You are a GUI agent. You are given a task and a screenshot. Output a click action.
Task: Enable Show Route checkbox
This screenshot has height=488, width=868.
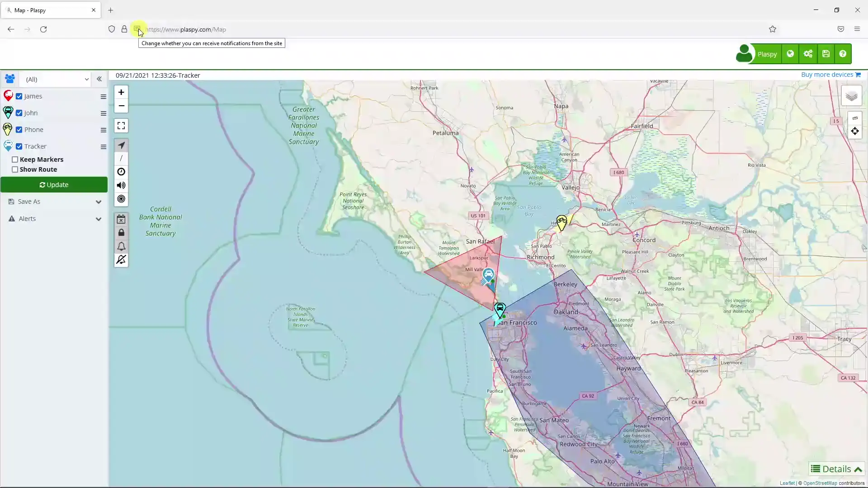[x=15, y=169]
